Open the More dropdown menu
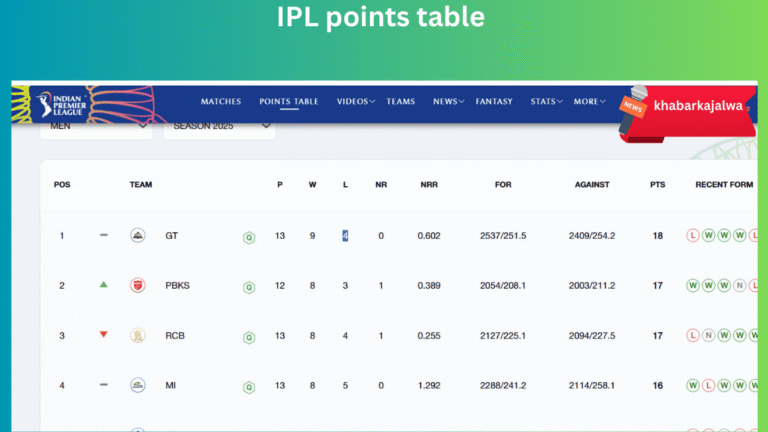This screenshot has height=432, width=768. click(x=590, y=101)
